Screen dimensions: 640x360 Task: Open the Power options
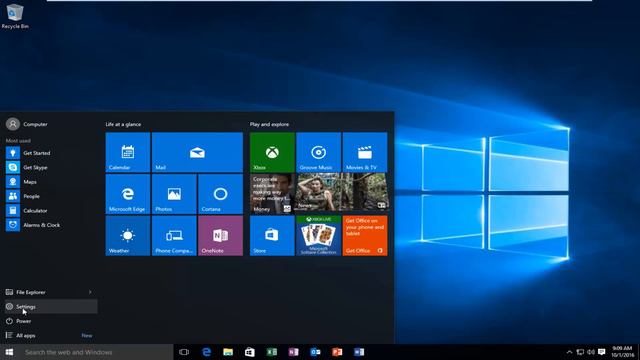tap(51, 321)
